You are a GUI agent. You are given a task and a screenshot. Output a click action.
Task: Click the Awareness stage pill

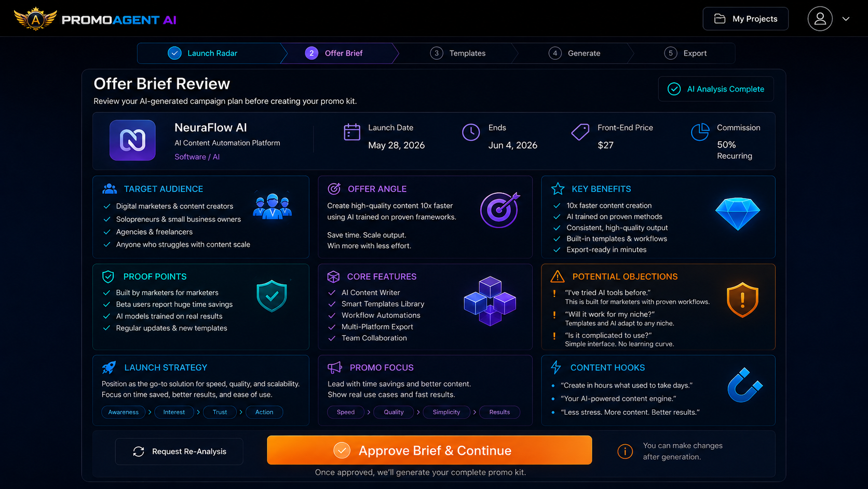pyautogui.click(x=123, y=412)
